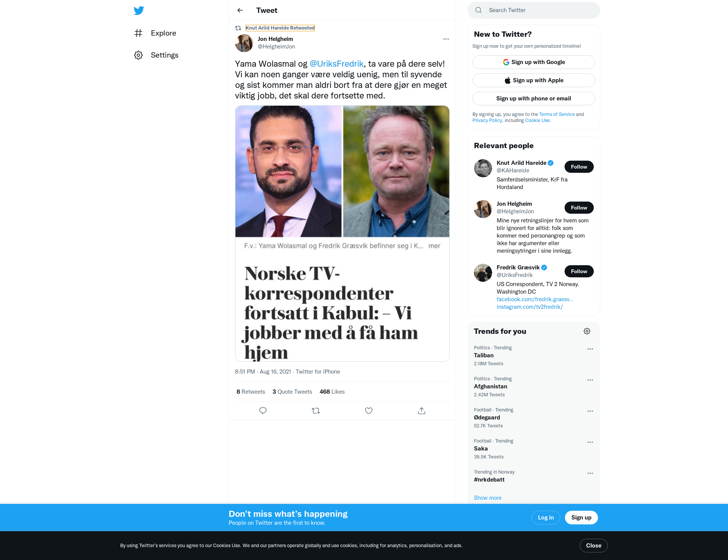Retweet using the retweet icon below tweet
This screenshot has width=728, height=560.
pos(316,411)
